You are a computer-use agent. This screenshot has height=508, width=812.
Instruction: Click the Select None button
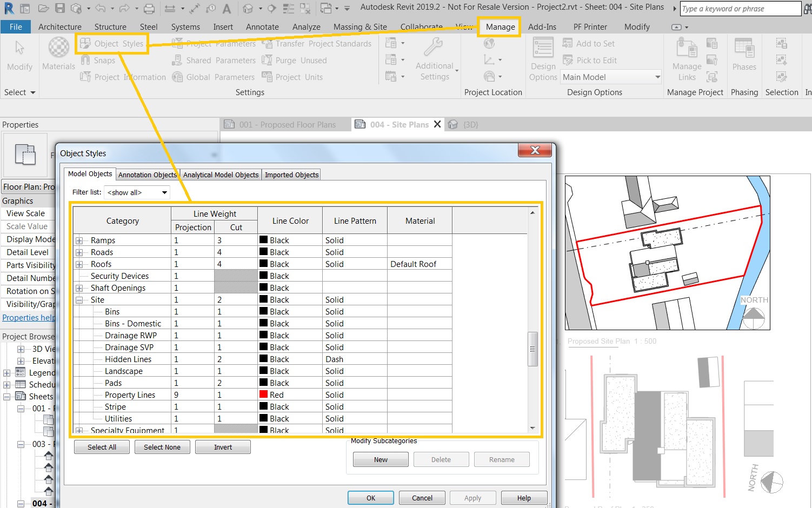[x=162, y=447]
